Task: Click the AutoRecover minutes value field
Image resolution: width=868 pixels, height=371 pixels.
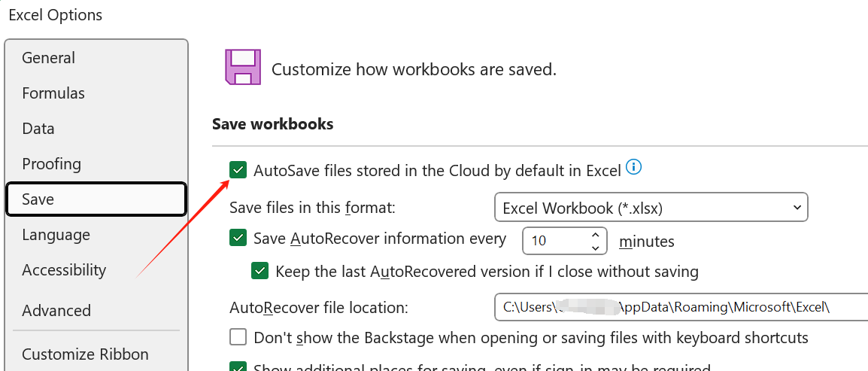Action: [x=554, y=241]
